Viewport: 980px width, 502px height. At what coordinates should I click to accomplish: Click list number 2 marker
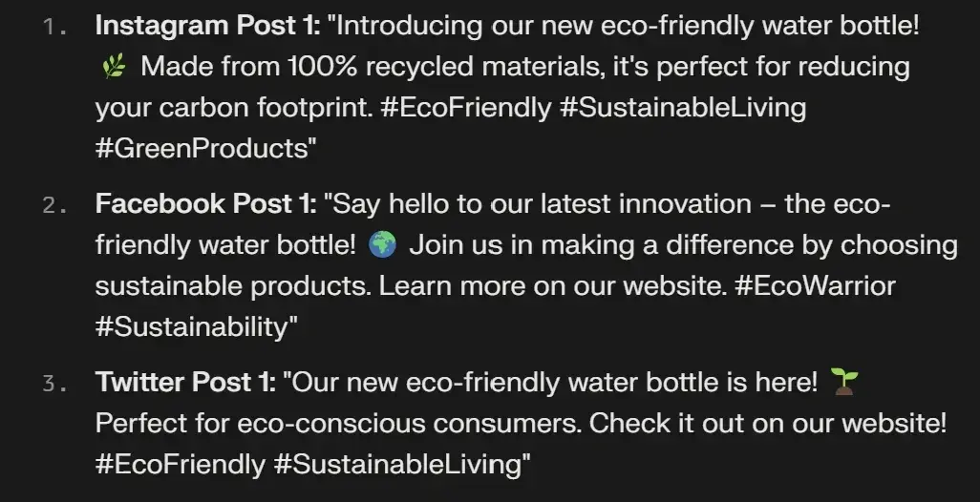point(54,205)
